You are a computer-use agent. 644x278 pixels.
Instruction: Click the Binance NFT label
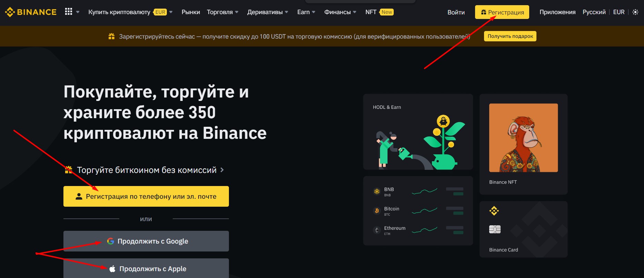click(503, 182)
